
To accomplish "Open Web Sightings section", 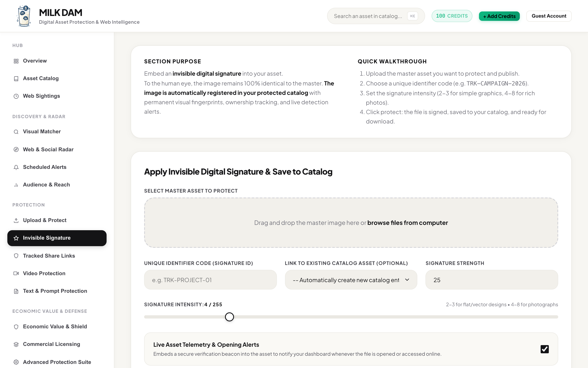I will (57, 96).
